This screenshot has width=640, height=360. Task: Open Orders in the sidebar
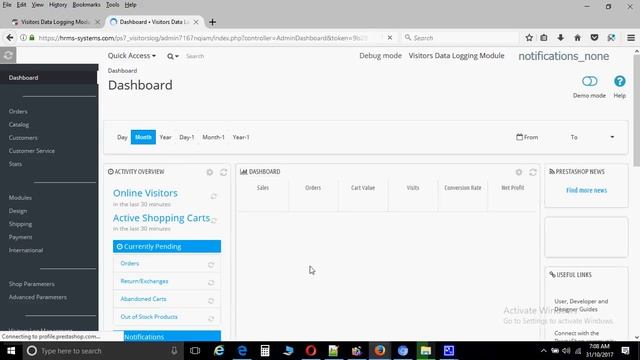point(18,111)
